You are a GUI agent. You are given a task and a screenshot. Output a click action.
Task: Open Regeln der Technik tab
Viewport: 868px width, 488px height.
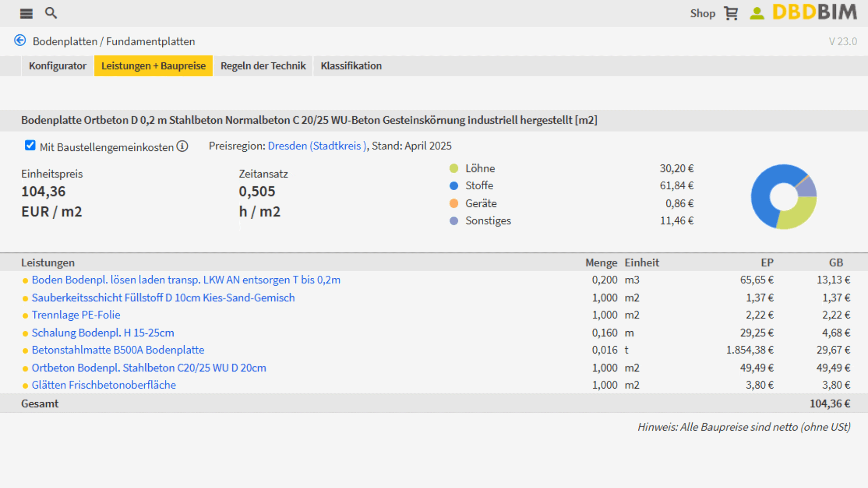pyautogui.click(x=263, y=66)
